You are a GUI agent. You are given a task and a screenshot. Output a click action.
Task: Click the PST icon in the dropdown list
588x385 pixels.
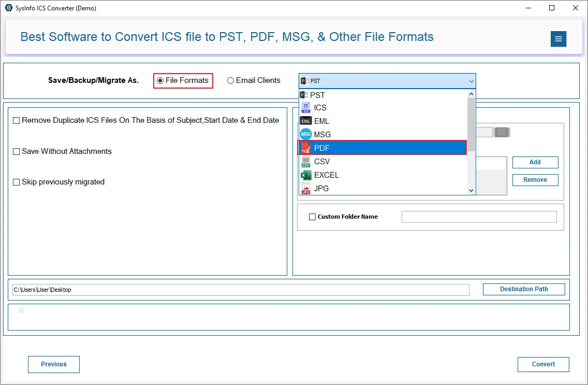point(304,95)
